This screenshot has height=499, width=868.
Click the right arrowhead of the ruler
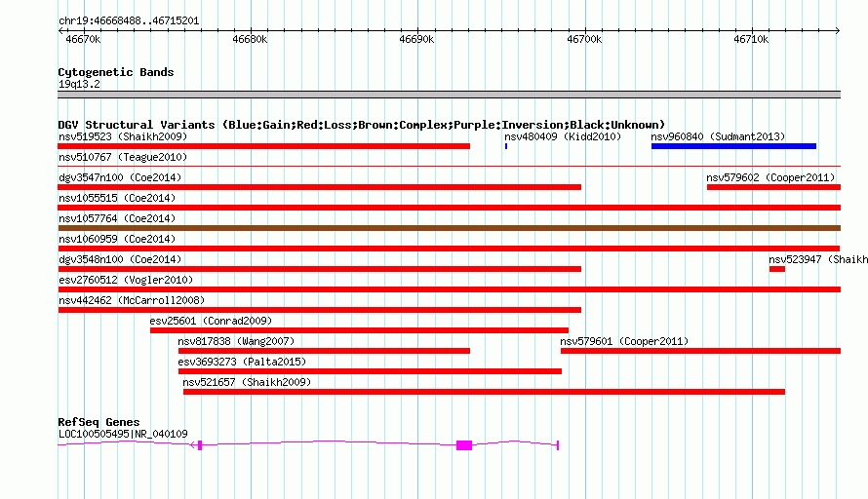[x=838, y=31]
